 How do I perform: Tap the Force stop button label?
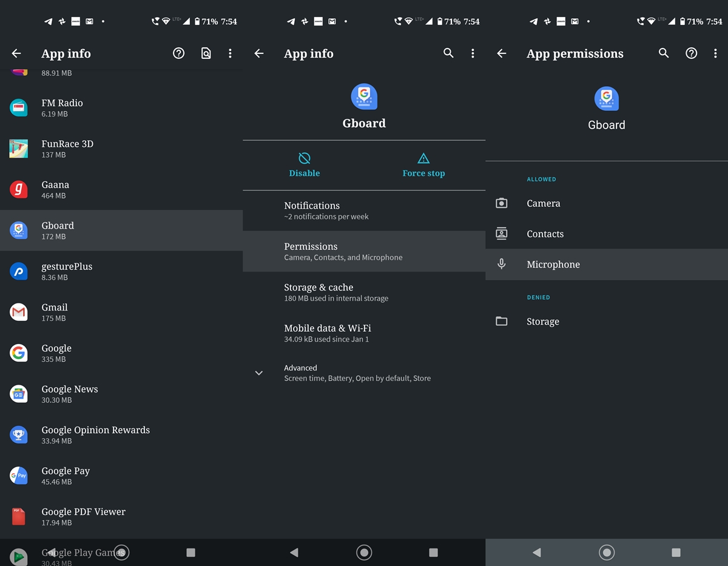click(423, 173)
